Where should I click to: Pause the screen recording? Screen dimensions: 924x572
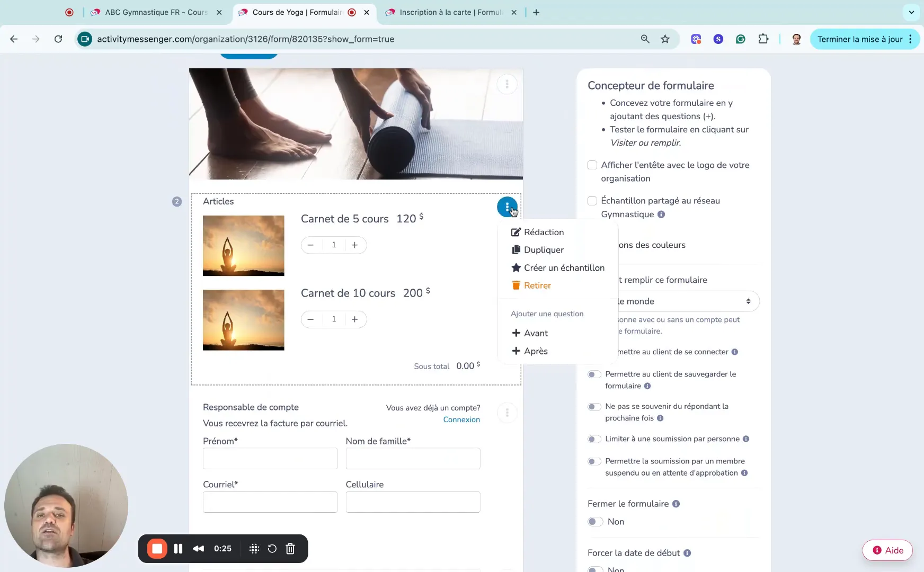coord(177,549)
